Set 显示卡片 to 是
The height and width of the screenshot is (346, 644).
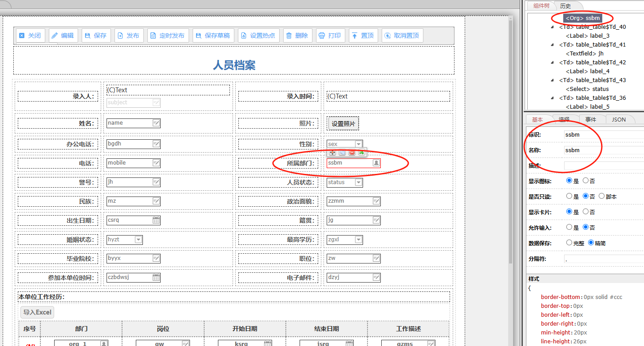pyautogui.click(x=569, y=212)
